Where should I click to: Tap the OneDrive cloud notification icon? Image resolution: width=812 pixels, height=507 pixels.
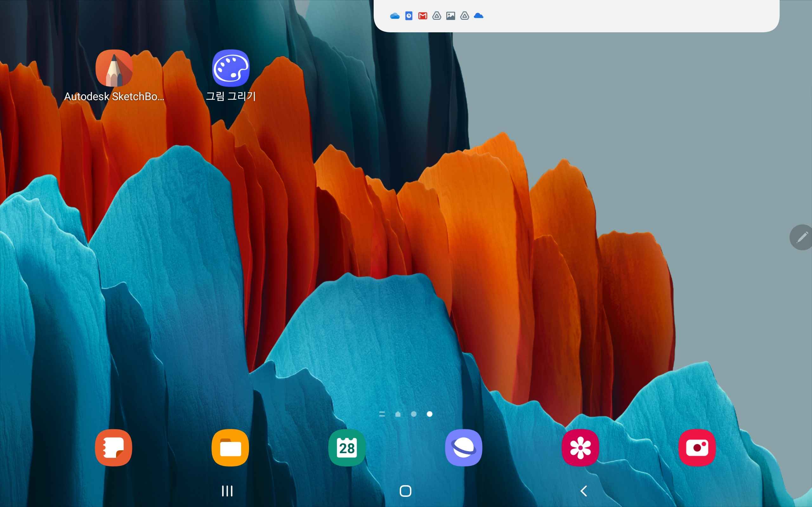pos(395,16)
